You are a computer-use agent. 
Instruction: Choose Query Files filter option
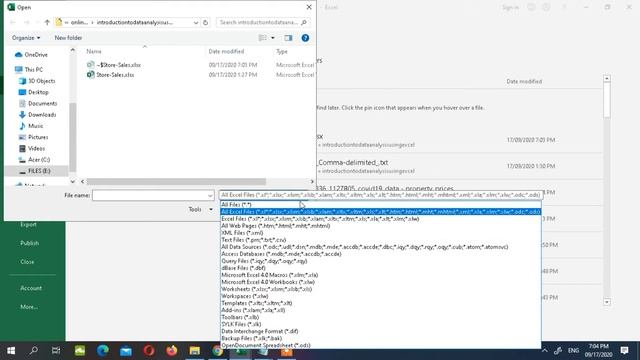tap(381, 261)
